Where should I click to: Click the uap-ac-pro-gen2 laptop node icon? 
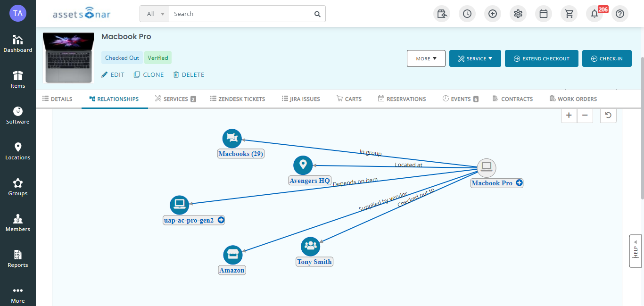179,205
